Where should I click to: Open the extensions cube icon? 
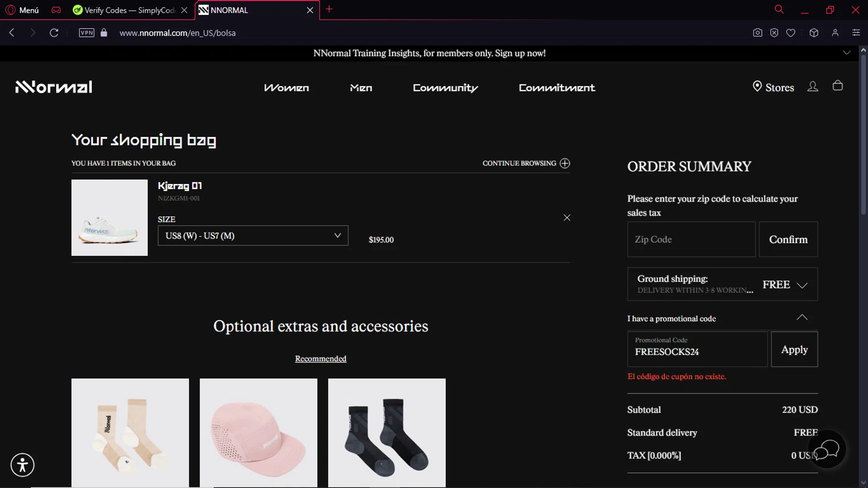point(814,33)
